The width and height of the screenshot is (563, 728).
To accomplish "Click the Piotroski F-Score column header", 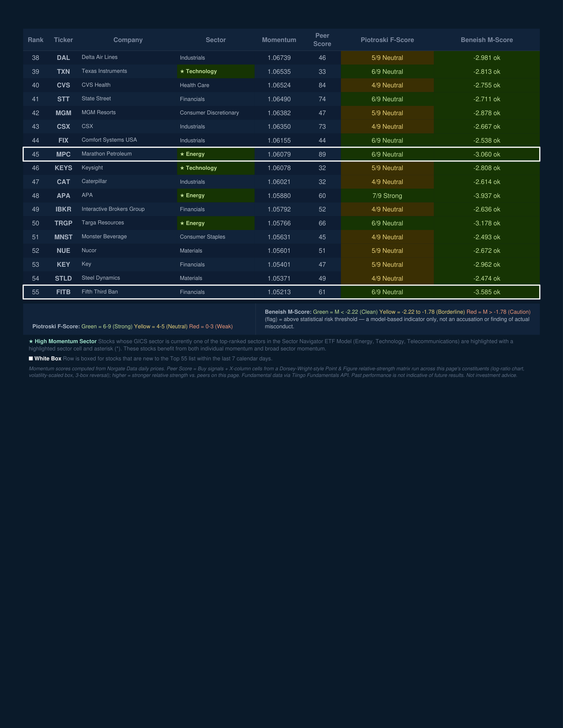I will pos(387,40).
